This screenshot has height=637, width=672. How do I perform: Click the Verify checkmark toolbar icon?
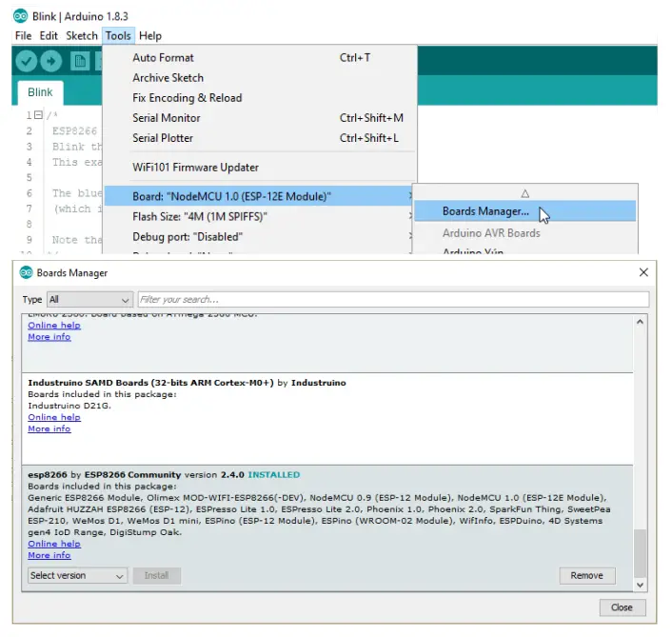(x=26, y=61)
